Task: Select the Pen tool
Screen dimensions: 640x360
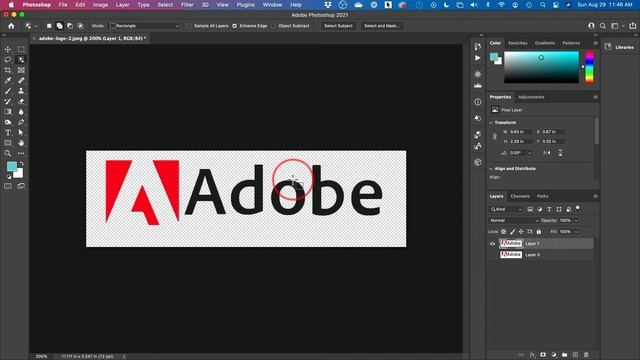Action: click(21, 122)
